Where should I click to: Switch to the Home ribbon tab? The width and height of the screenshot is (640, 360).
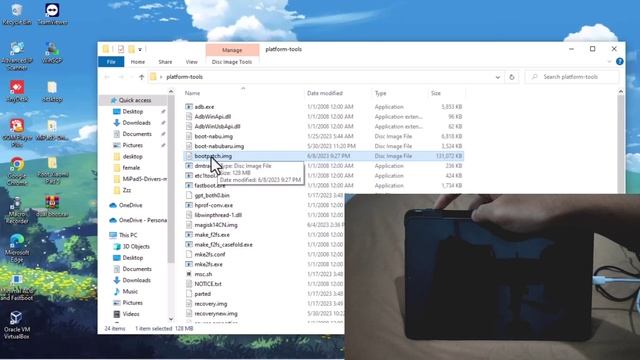click(x=138, y=62)
